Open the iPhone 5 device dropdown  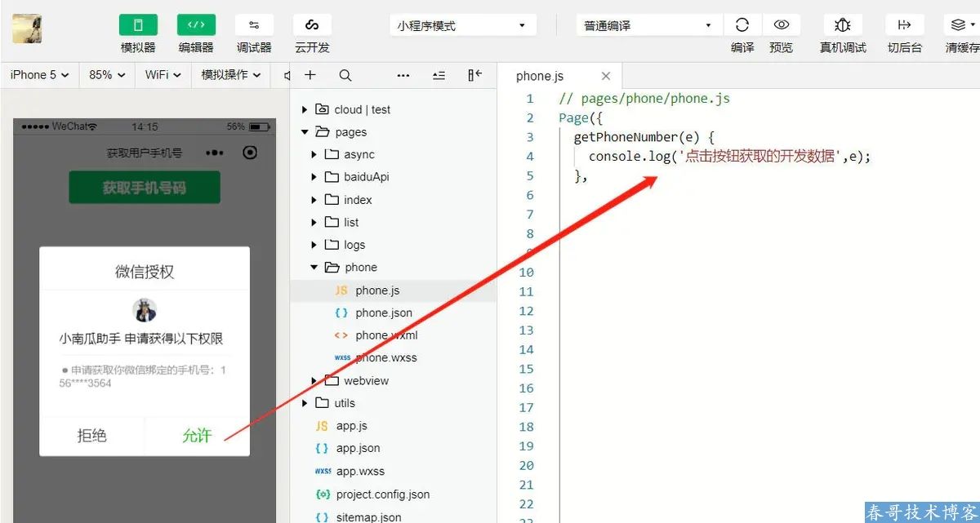point(39,75)
